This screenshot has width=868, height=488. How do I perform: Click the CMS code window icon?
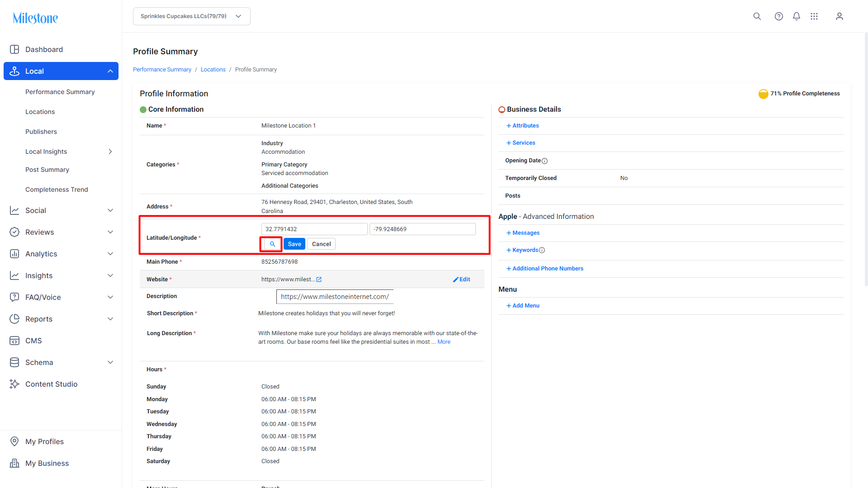click(14, 341)
